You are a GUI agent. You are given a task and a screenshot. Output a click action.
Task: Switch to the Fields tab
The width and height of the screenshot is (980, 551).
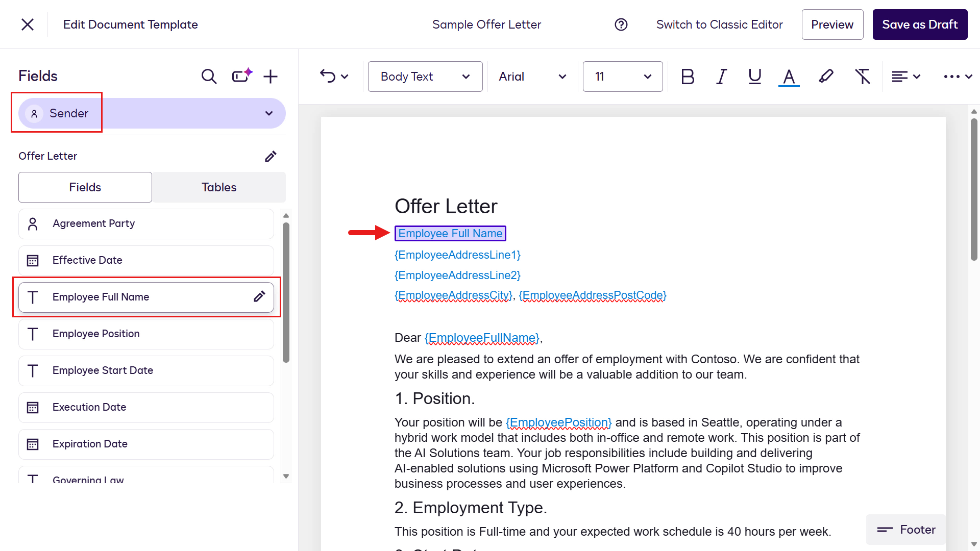[x=85, y=187]
